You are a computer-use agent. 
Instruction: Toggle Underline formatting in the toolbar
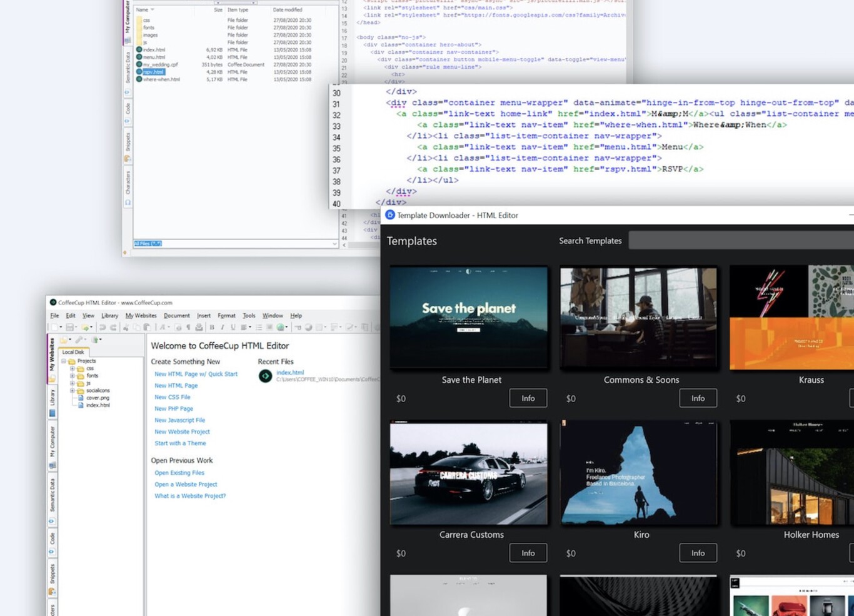(x=233, y=328)
